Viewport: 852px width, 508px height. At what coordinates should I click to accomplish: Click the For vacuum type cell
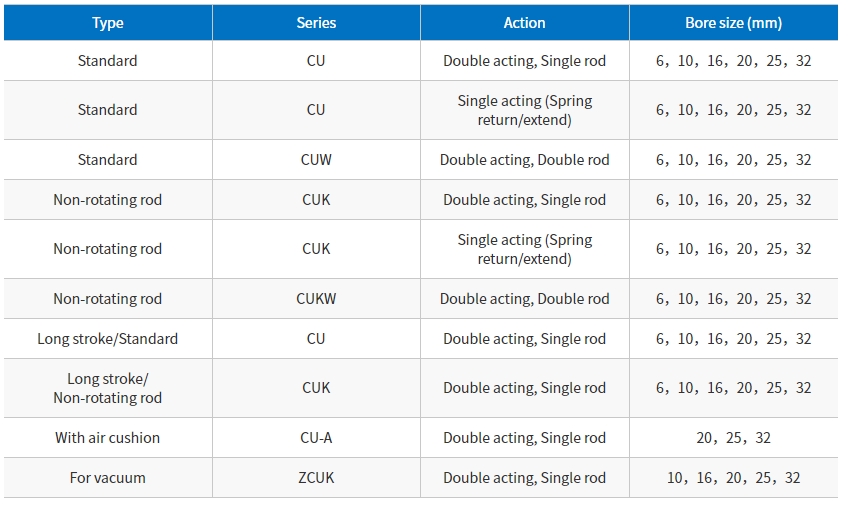[x=108, y=478]
